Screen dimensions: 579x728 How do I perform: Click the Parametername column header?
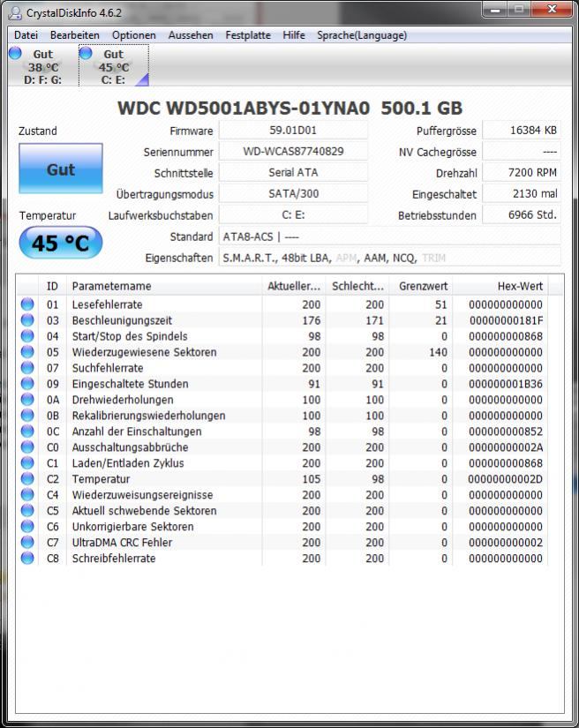[164, 286]
